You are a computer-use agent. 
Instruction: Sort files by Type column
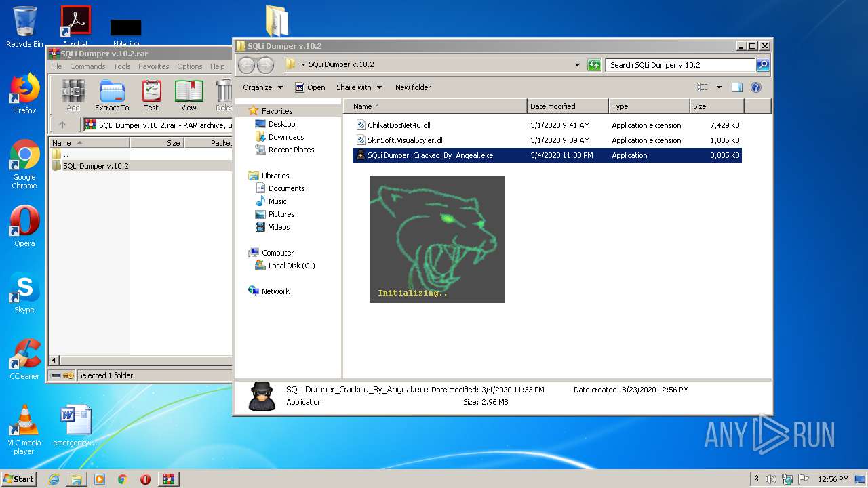tap(649, 106)
